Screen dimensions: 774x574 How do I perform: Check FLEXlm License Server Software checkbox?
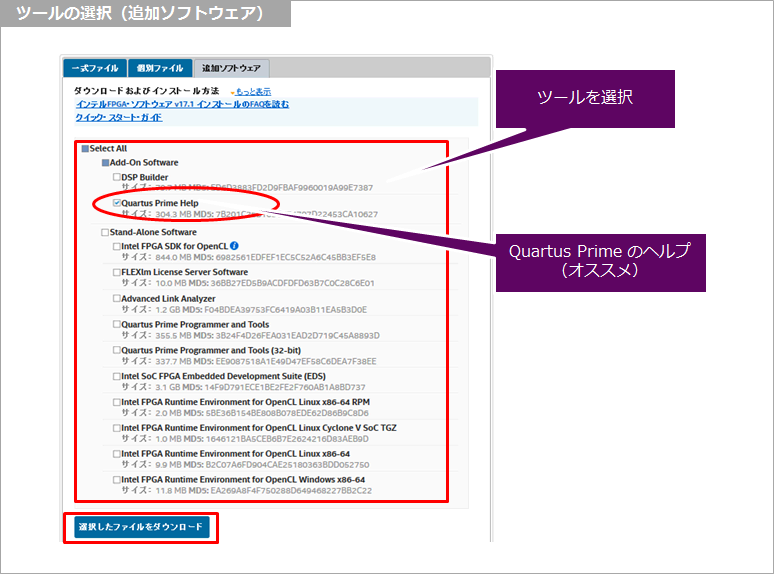click(x=116, y=272)
